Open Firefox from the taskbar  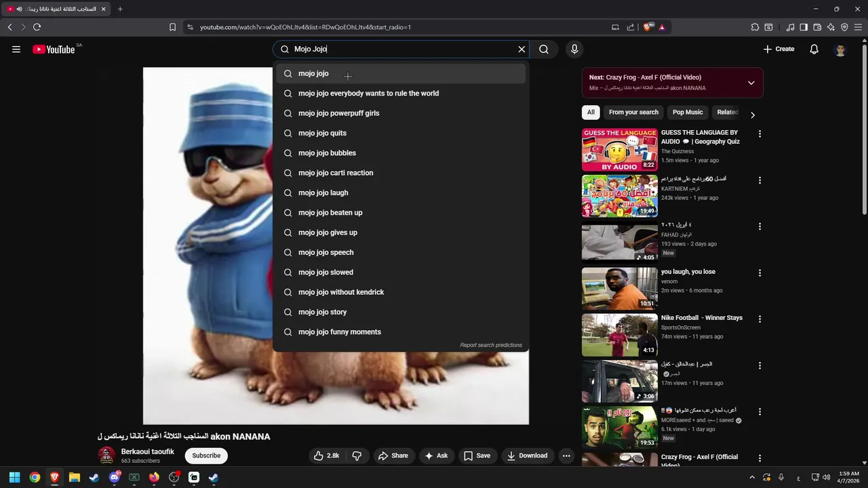pos(154,477)
